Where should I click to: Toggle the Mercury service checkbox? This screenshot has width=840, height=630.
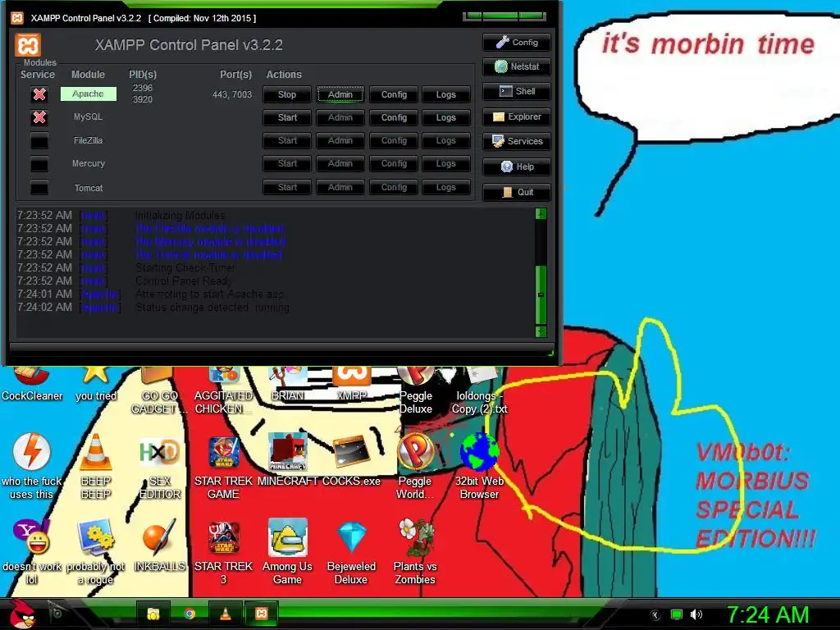39,164
